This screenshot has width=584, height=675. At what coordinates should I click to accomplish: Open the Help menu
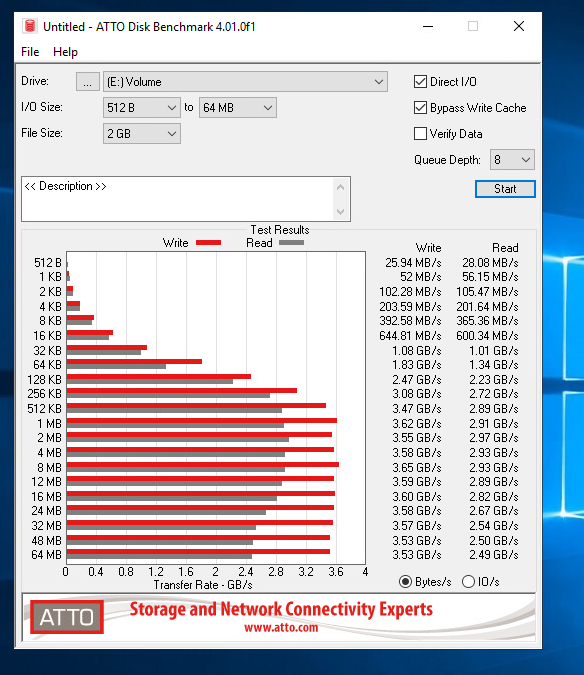pyautogui.click(x=65, y=52)
